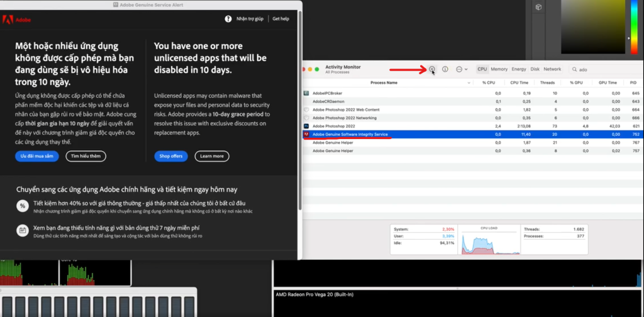Click the 3D cube icon in Photoshop panel
The width and height of the screenshot is (644, 317).
pyautogui.click(x=538, y=7)
